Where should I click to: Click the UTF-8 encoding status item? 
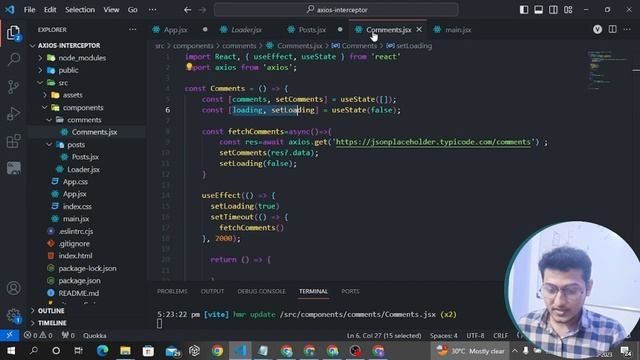click(475, 336)
